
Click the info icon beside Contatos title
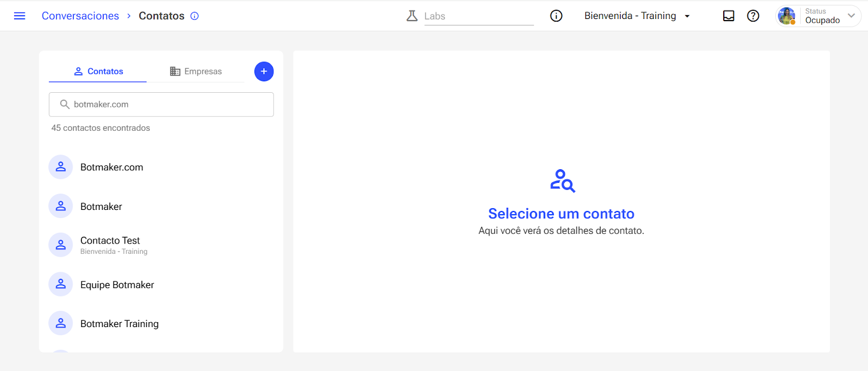click(195, 16)
